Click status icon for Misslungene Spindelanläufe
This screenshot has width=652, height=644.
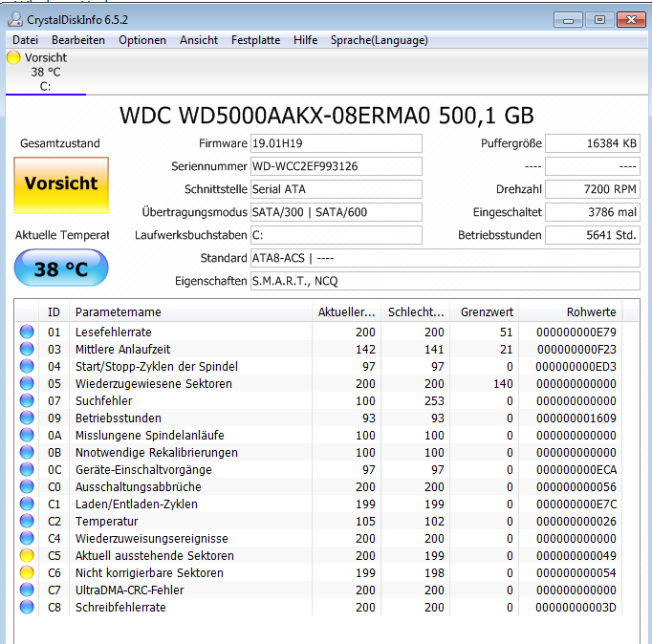point(27,435)
